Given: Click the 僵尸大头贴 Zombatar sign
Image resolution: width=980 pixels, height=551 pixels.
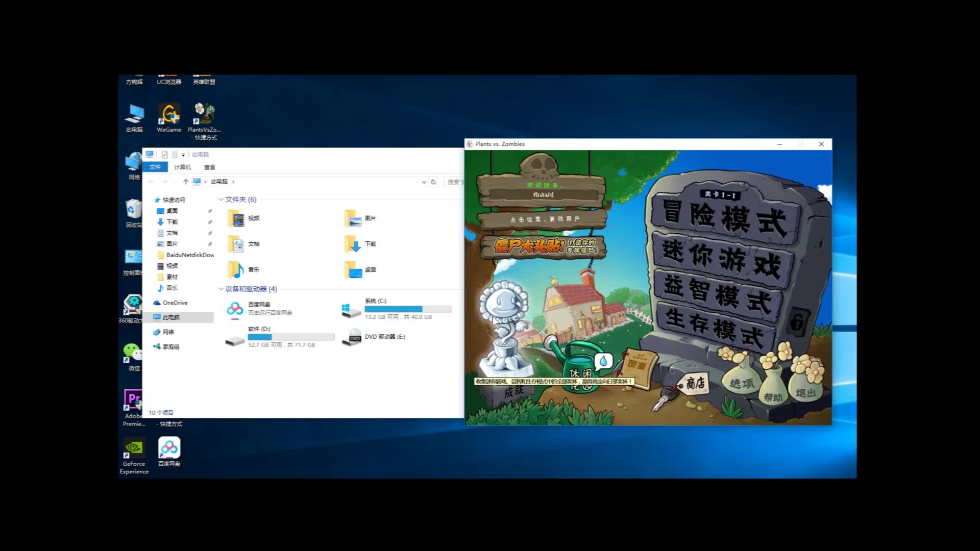Looking at the screenshot, I should [544, 246].
